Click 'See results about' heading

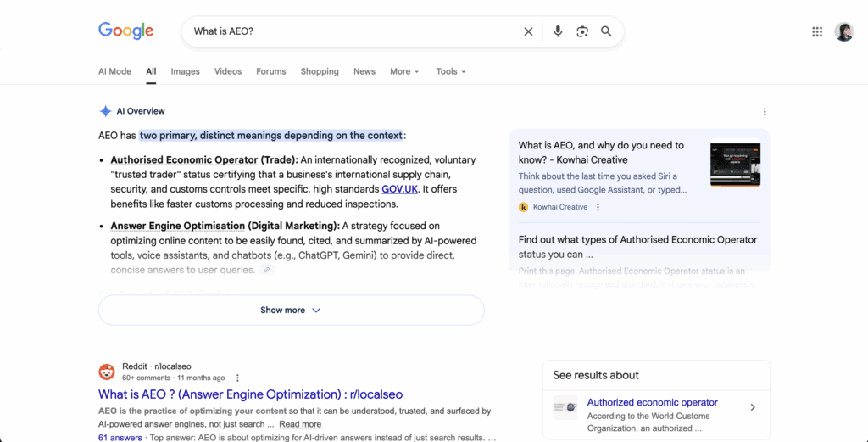(x=596, y=375)
